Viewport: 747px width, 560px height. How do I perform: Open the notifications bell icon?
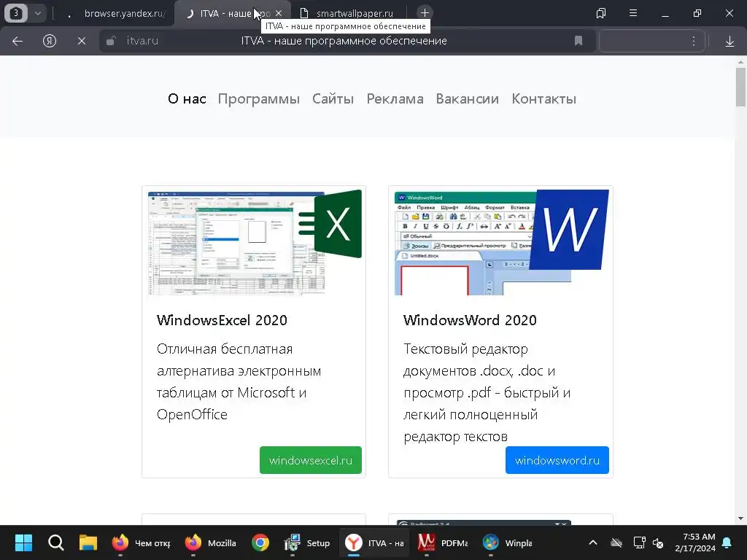[727, 542]
